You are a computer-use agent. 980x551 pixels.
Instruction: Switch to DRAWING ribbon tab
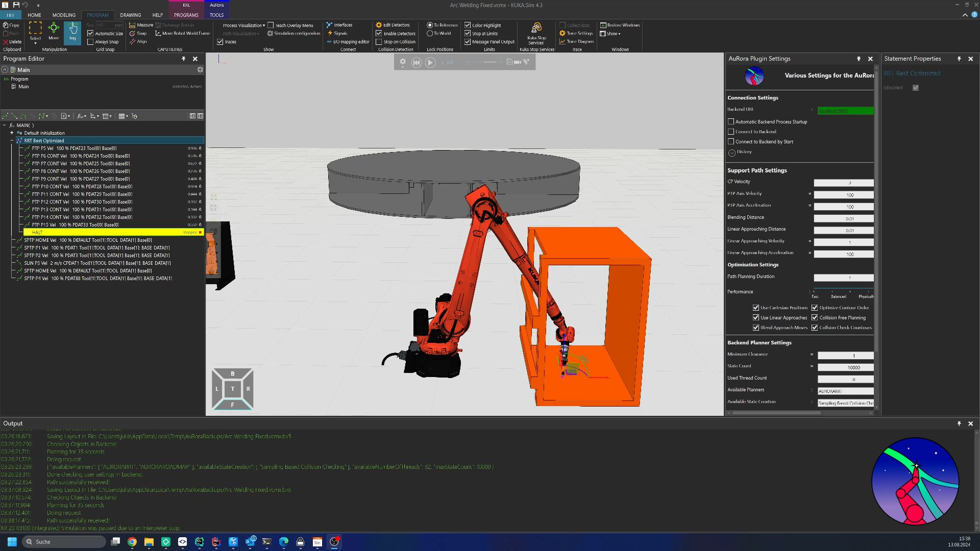[x=131, y=15]
